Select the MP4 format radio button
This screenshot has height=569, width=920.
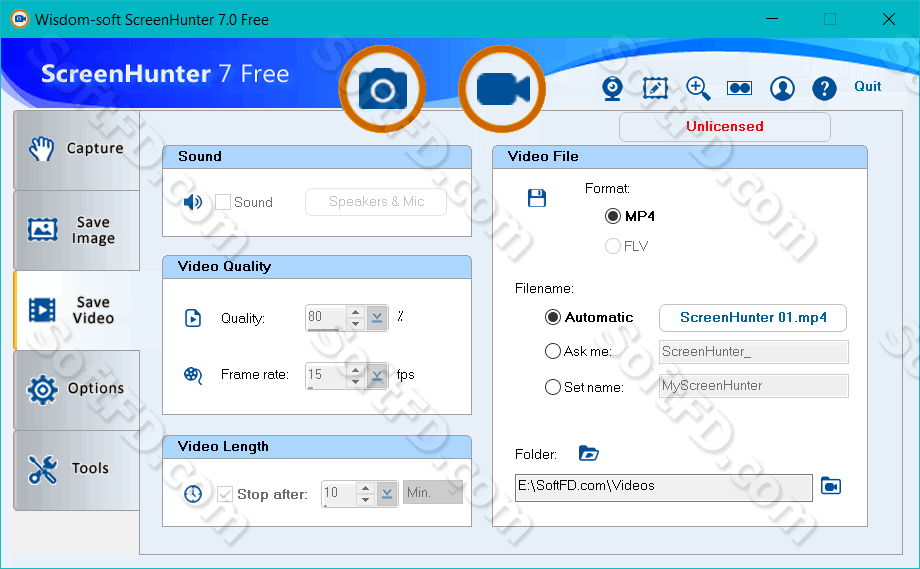pyautogui.click(x=613, y=216)
